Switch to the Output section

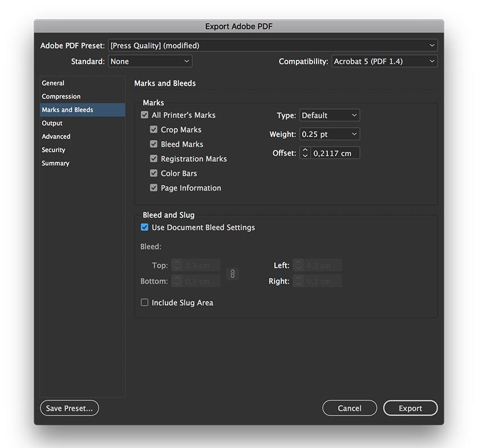52,123
